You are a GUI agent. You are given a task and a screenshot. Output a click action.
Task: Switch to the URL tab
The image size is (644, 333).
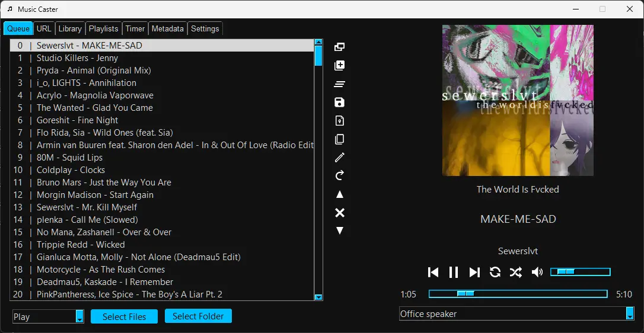pyautogui.click(x=44, y=29)
